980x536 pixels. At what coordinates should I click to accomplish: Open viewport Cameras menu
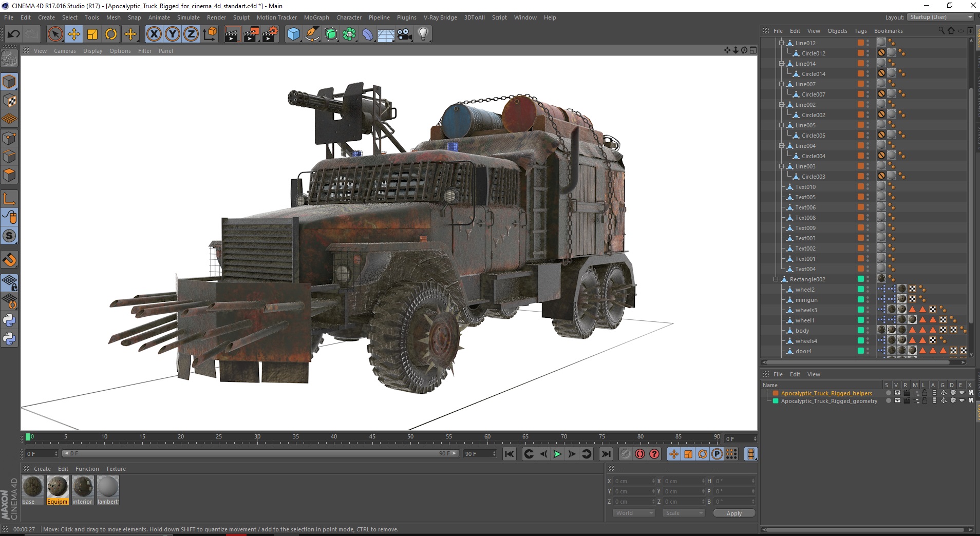coord(65,51)
